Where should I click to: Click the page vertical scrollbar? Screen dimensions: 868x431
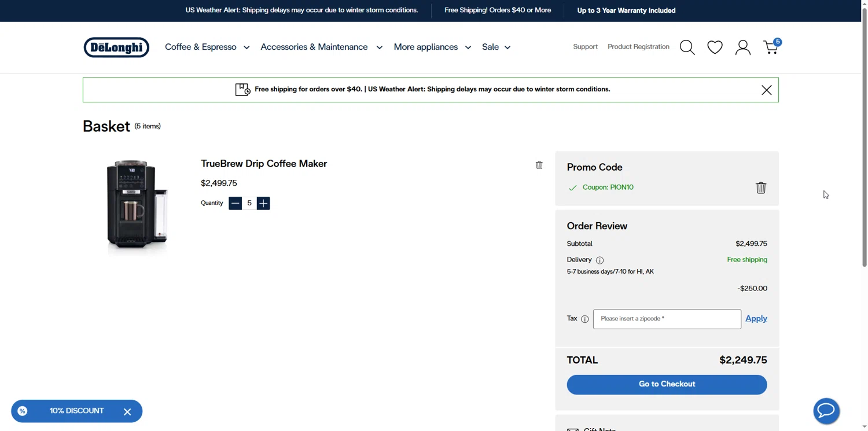(865, 136)
